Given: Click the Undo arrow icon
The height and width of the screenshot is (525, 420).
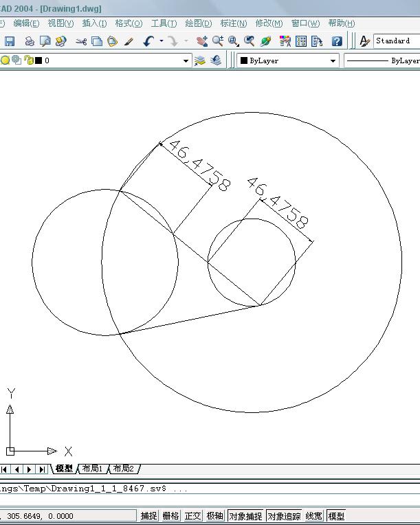Looking at the screenshot, I should click(148, 41).
